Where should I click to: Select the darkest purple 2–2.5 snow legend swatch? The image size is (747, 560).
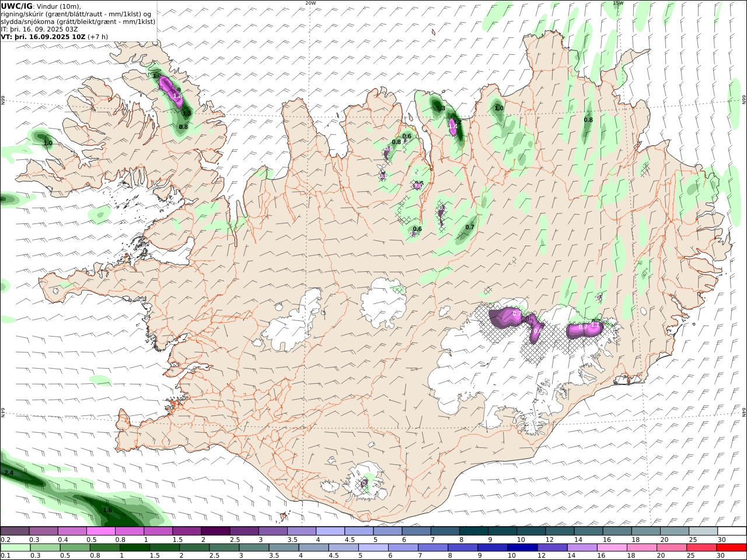(215, 531)
